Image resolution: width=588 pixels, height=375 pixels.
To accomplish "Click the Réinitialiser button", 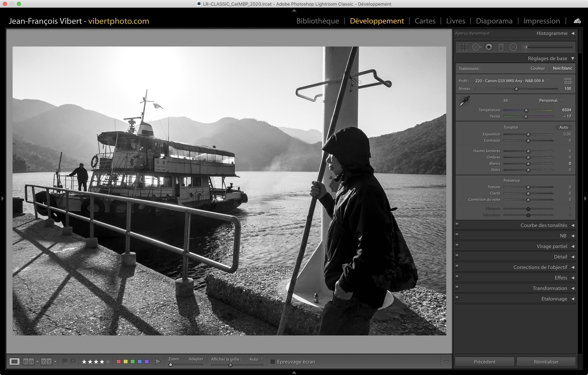I will click(x=546, y=362).
